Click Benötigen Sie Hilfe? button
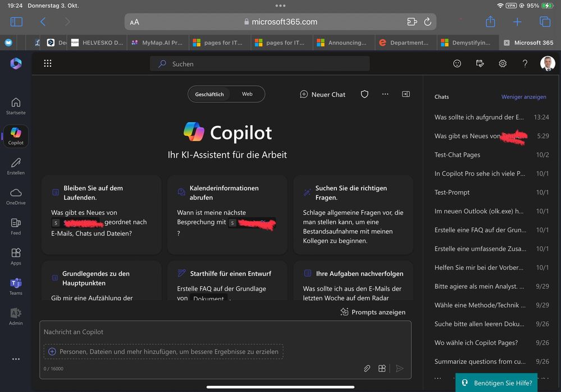The image size is (561, 392). tap(496, 382)
